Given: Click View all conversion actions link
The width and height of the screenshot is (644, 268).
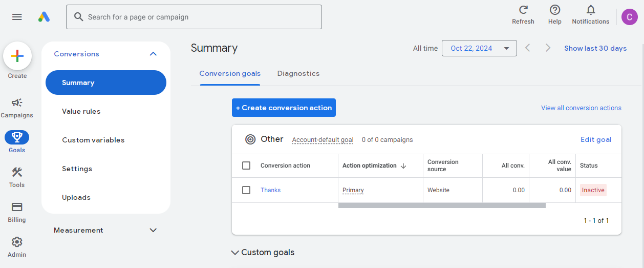Looking at the screenshot, I should [581, 108].
